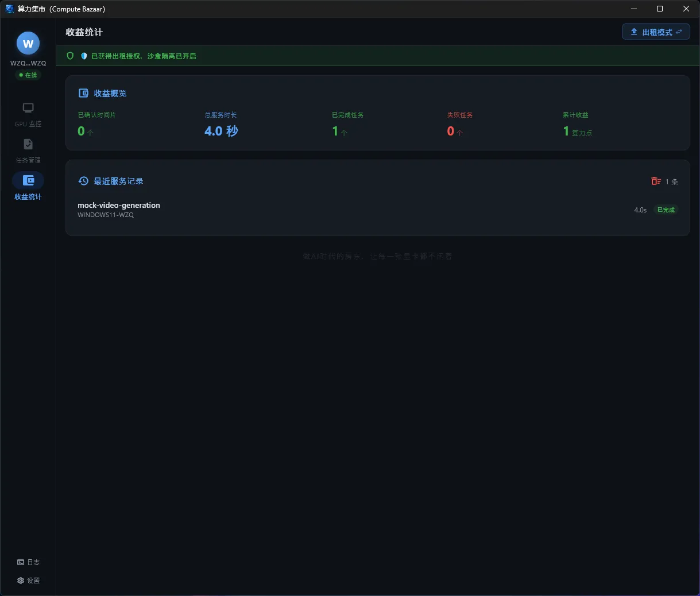Click the 总服务时长 value 4.0 秒

221,131
